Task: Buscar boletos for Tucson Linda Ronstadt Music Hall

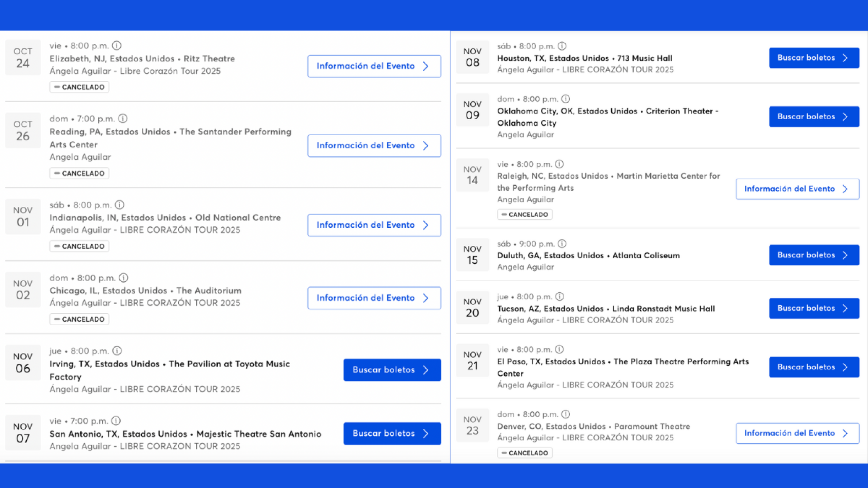Action: point(814,308)
